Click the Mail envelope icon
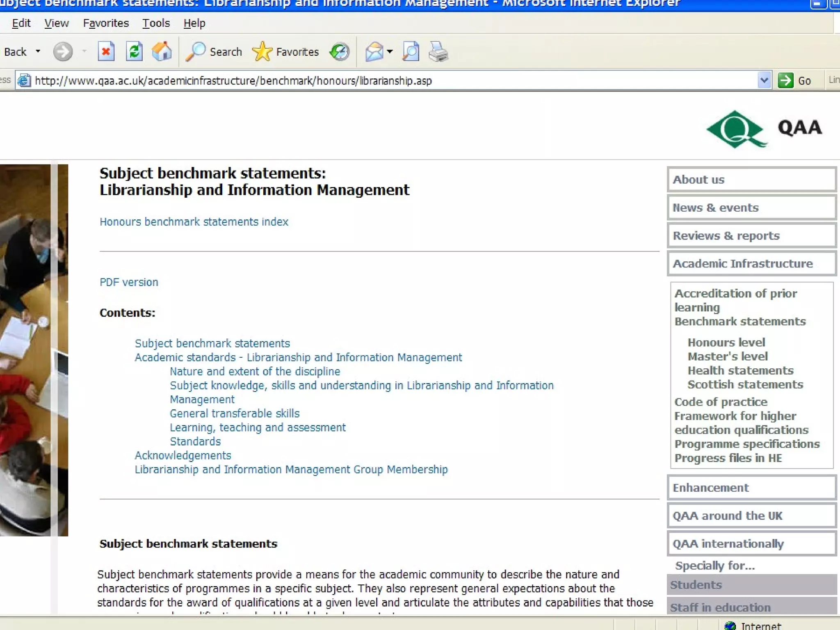Screen dimensions: 840x630 pos(374,52)
